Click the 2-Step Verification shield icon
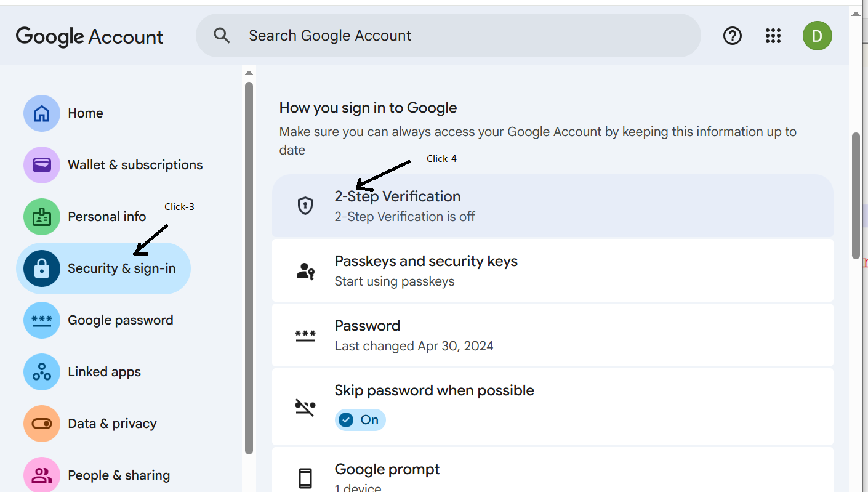 pos(305,206)
